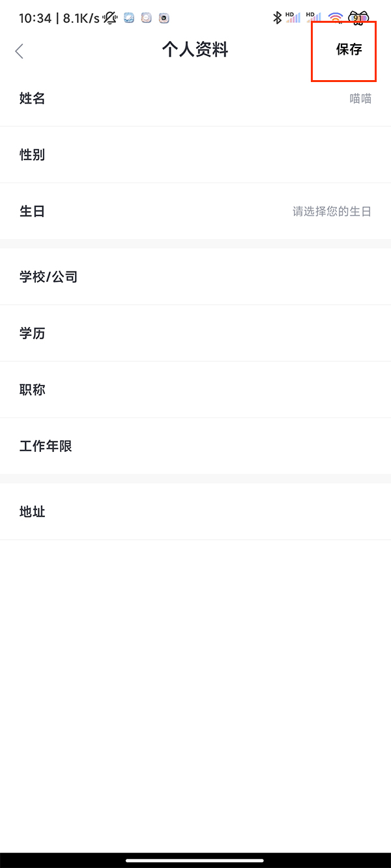The image size is (391, 868).
Task: Open the 地址 address row
Action: 195,512
